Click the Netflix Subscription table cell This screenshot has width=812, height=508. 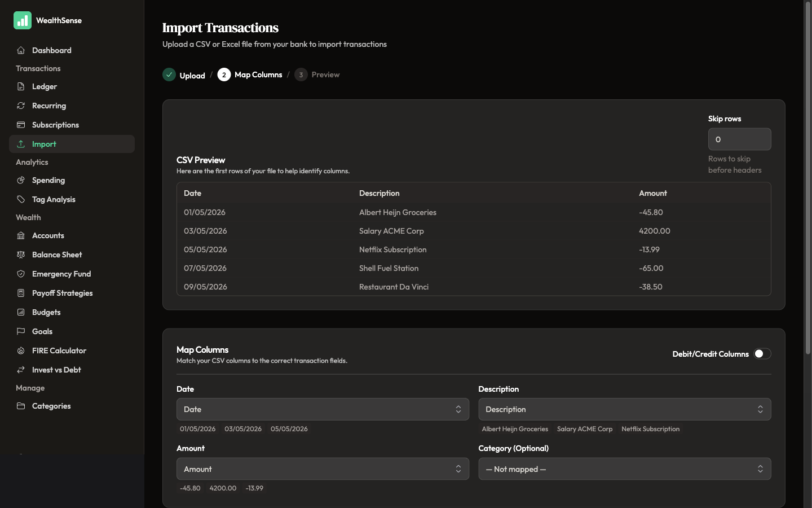[392, 249]
